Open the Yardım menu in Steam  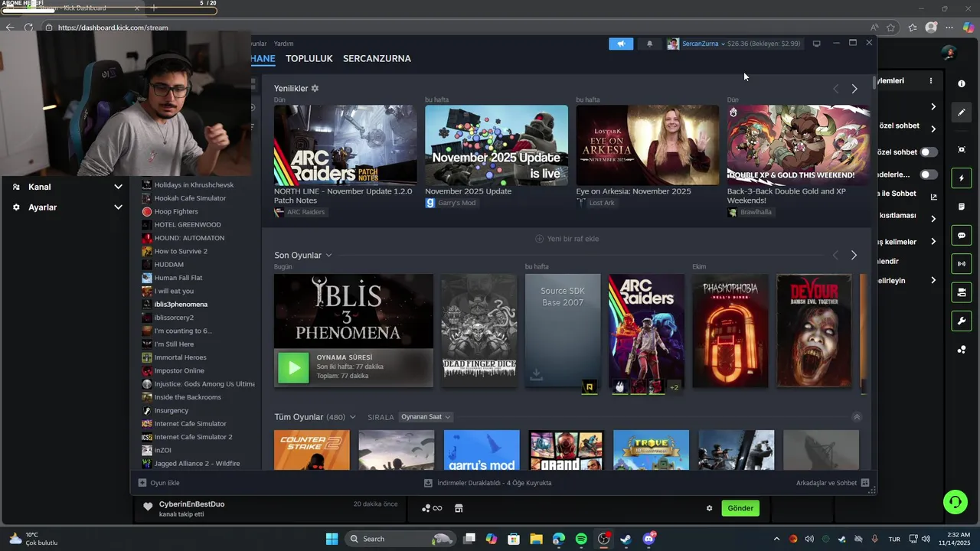283,44
